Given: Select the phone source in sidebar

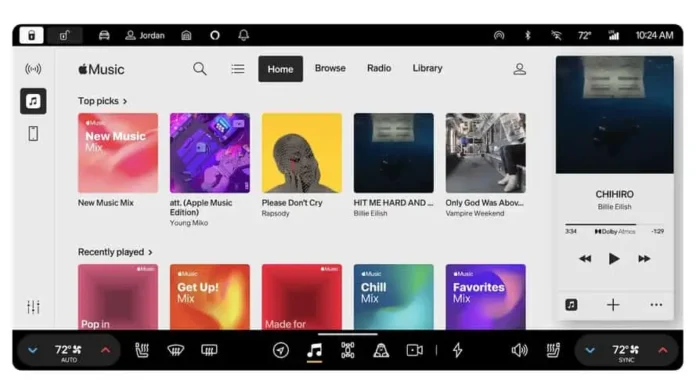Looking at the screenshot, I should coord(33,134).
